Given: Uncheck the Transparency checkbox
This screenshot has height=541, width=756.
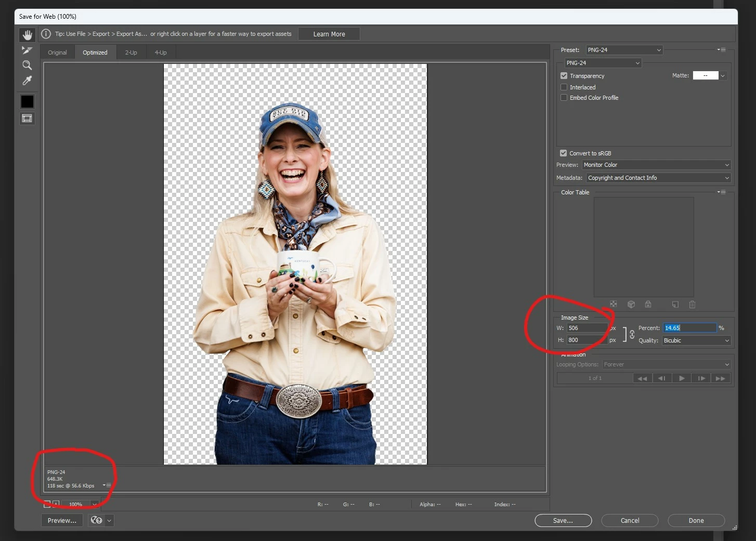Looking at the screenshot, I should click(564, 76).
